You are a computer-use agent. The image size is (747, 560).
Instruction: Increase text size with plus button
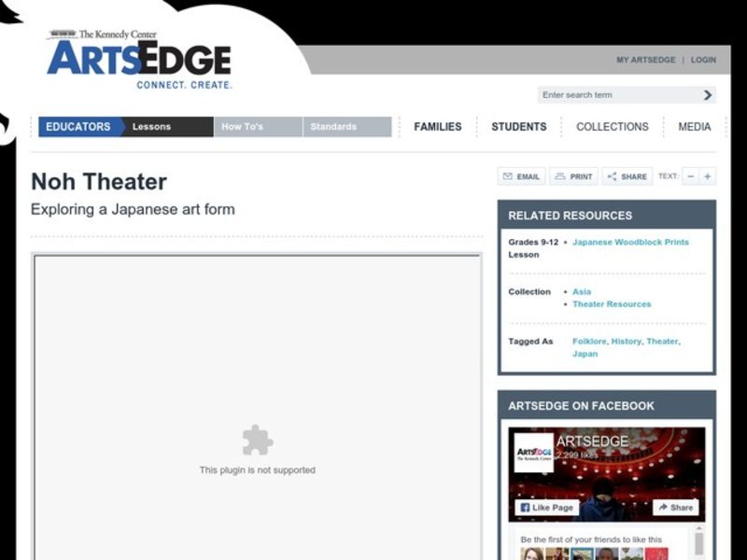(x=708, y=176)
